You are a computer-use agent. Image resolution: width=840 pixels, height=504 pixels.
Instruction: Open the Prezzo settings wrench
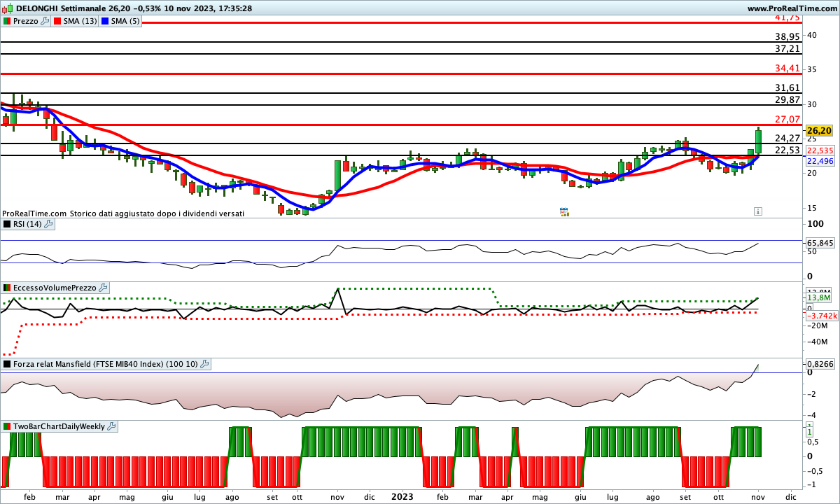pyautogui.click(x=45, y=21)
